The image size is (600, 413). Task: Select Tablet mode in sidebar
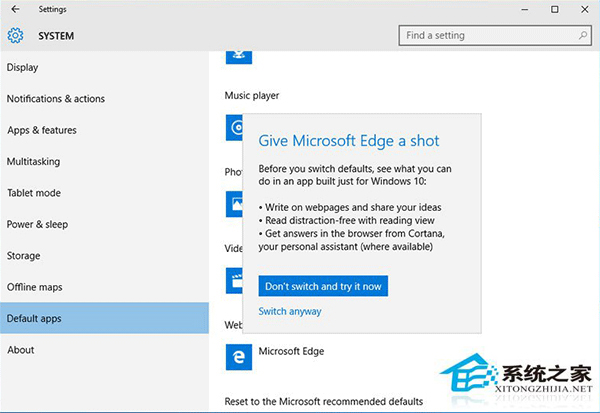click(104, 193)
